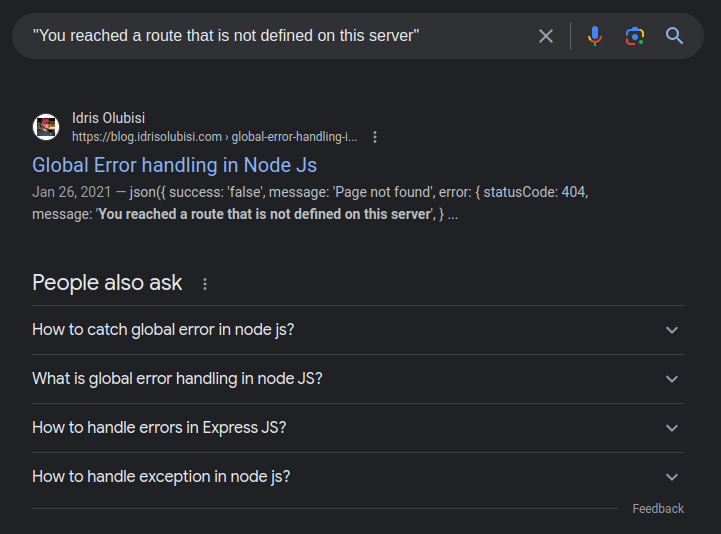Viewport: 721px width, 534px height.
Task: Click the blog.idrisolubisi.com URL breadcrumb
Action: click(x=214, y=137)
